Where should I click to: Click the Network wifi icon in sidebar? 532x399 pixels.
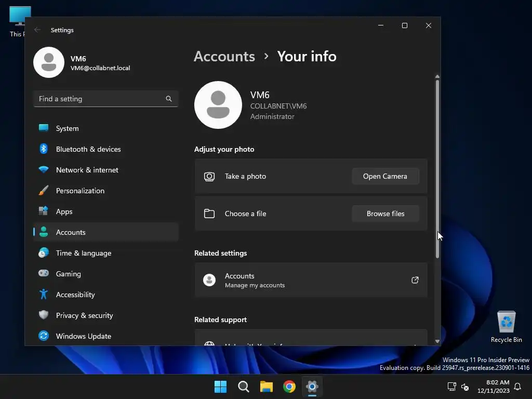[44, 169]
